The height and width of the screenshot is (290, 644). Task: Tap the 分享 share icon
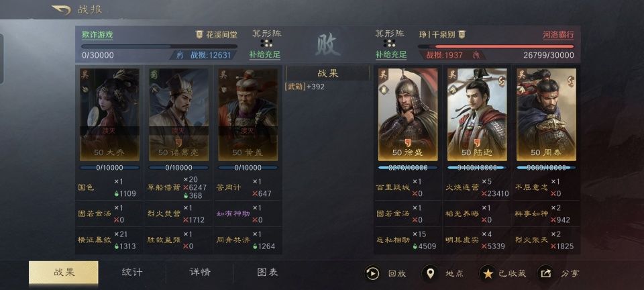[545, 273]
